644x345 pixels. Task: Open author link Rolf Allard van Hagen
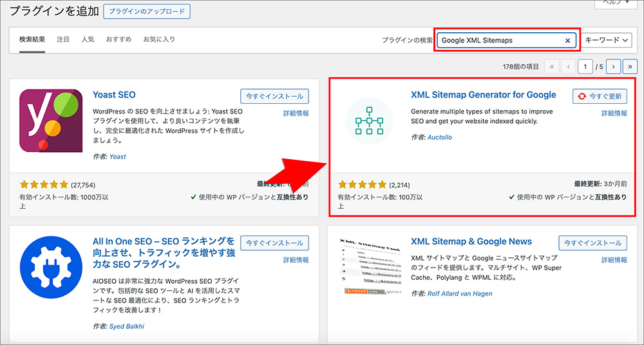click(x=460, y=294)
